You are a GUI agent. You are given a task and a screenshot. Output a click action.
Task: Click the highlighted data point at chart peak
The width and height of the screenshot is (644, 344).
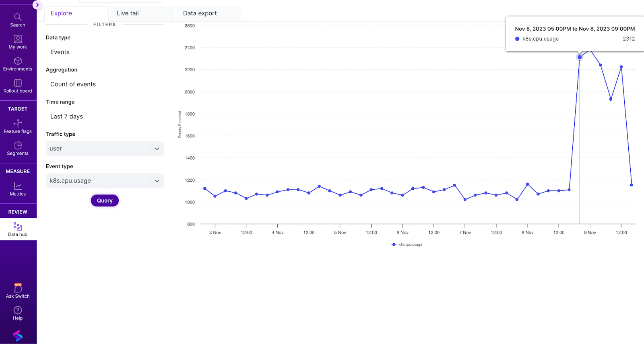pyautogui.click(x=580, y=57)
